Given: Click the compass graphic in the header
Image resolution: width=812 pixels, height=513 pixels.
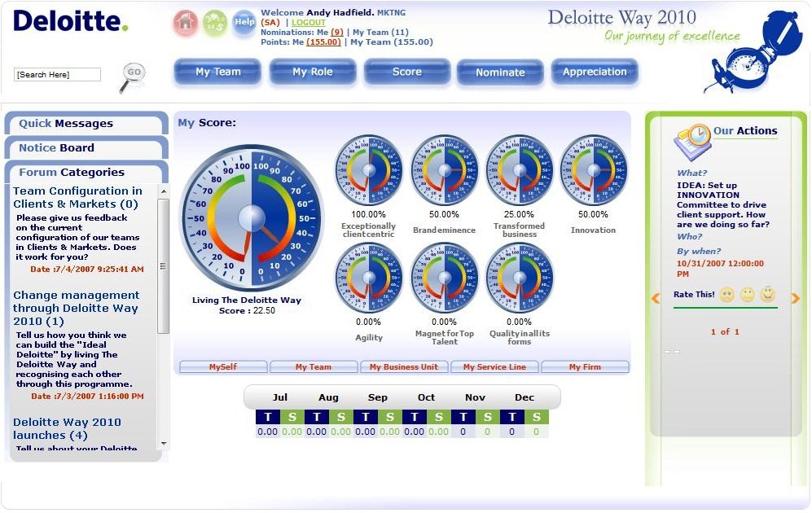Looking at the screenshot, I should pos(753,52).
